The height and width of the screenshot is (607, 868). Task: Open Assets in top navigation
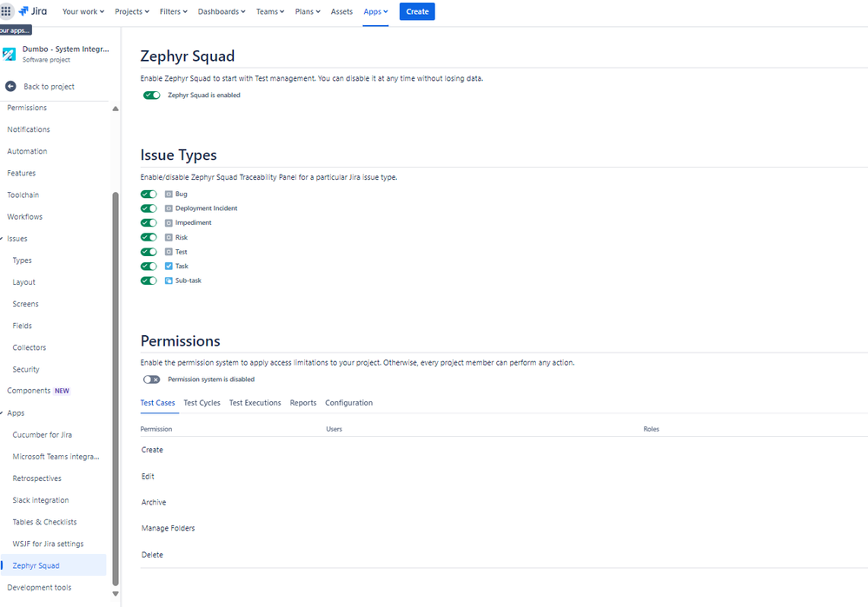(x=341, y=11)
